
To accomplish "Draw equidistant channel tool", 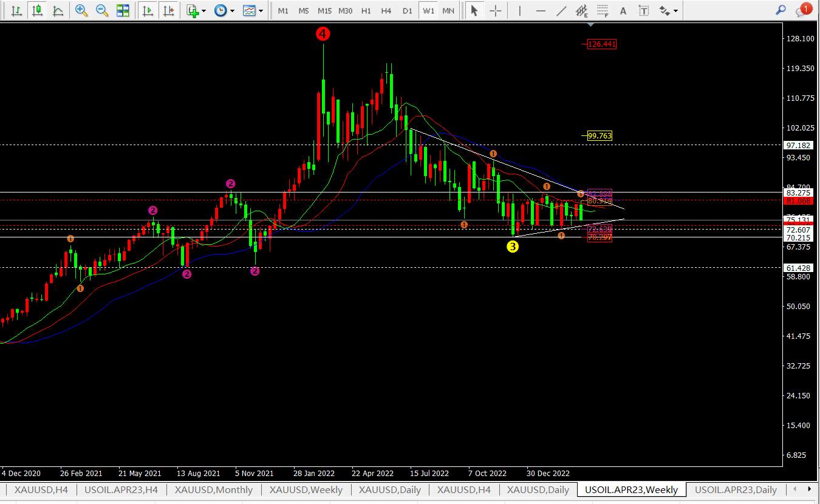I will pyautogui.click(x=582, y=10).
